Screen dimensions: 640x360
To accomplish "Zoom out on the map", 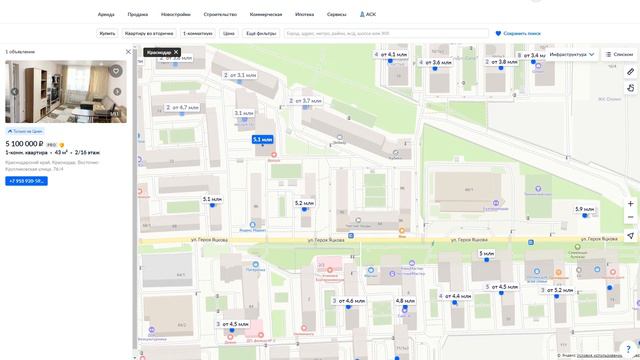I will tap(631, 217).
